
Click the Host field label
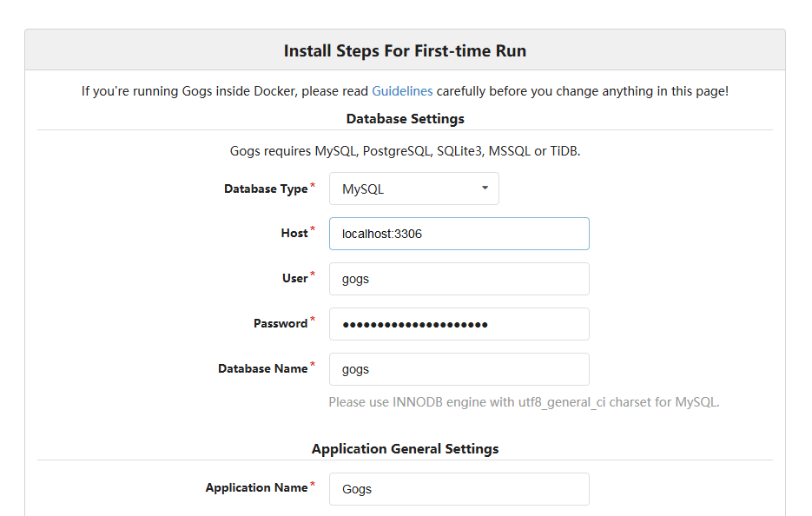pos(294,233)
